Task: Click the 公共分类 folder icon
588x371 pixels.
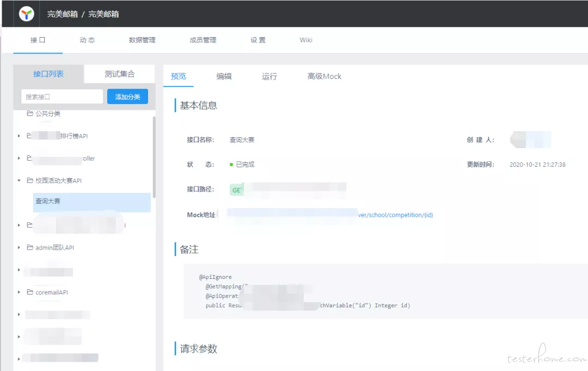Action: point(30,113)
